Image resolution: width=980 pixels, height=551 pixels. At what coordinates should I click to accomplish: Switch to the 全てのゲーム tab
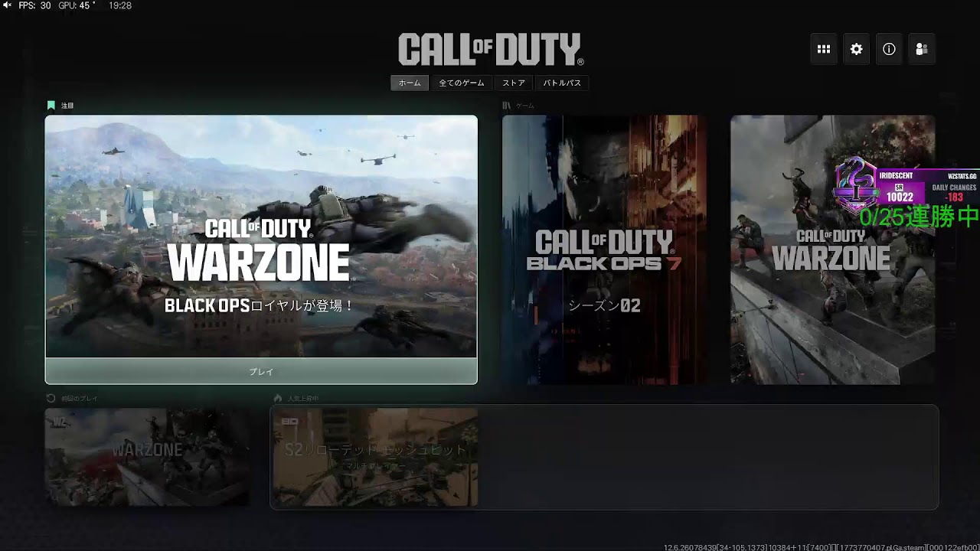pos(462,83)
